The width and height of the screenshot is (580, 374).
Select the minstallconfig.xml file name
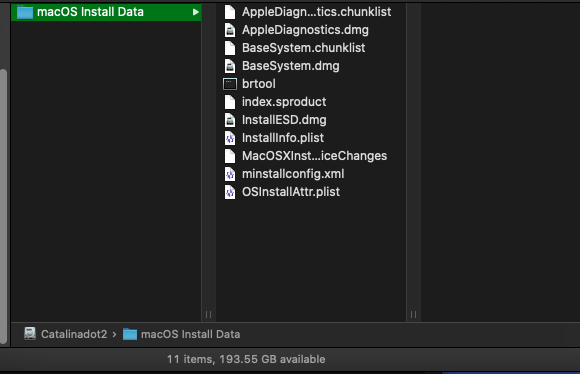[x=293, y=174]
